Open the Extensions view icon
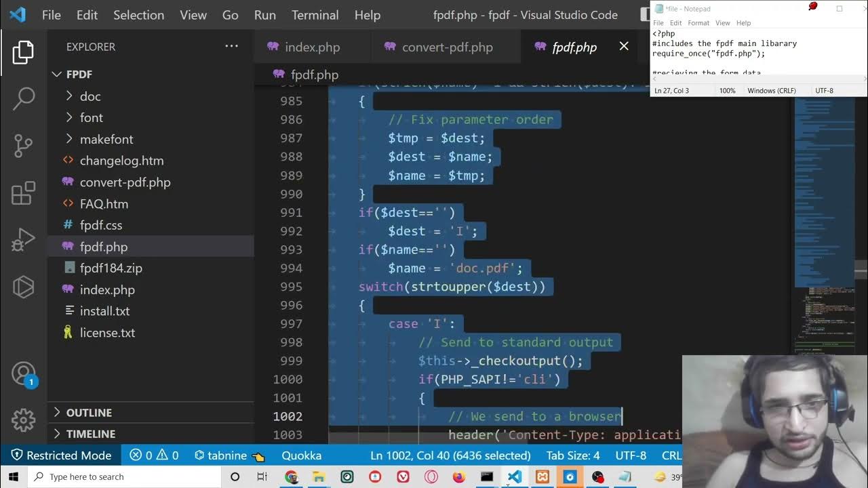This screenshot has height=488, width=868. [23, 193]
